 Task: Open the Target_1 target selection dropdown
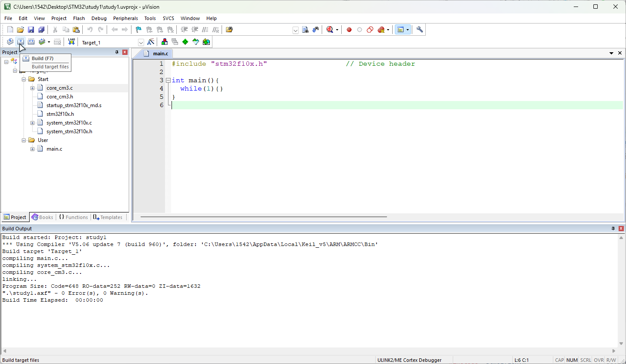point(141,42)
